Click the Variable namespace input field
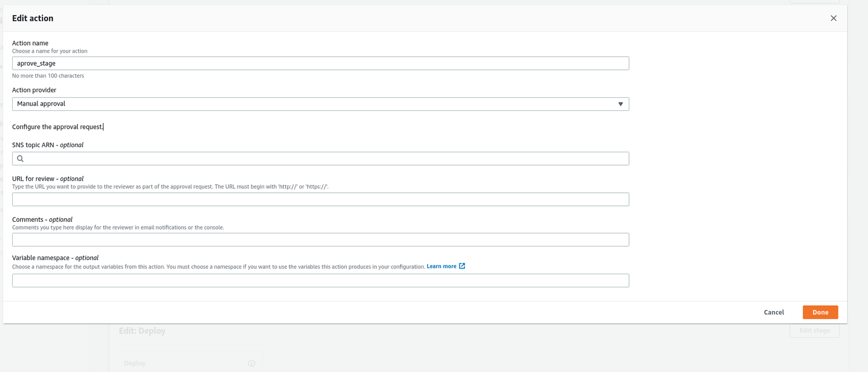 (320, 281)
